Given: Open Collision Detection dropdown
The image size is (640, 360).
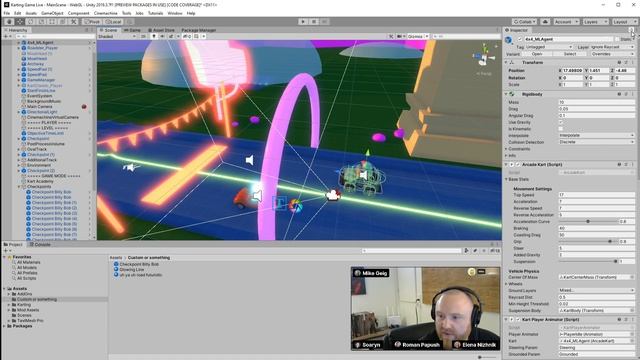Looking at the screenshot, I should [596, 142].
